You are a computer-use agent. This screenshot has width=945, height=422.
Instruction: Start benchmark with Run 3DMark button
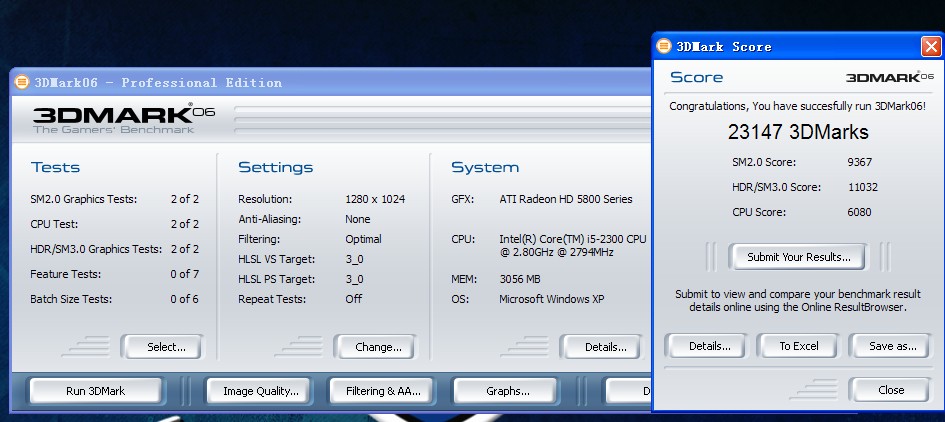pos(95,391)
